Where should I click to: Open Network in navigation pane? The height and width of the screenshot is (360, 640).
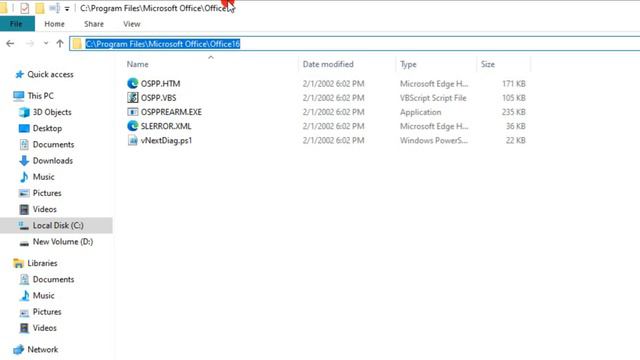pos(42,349)
